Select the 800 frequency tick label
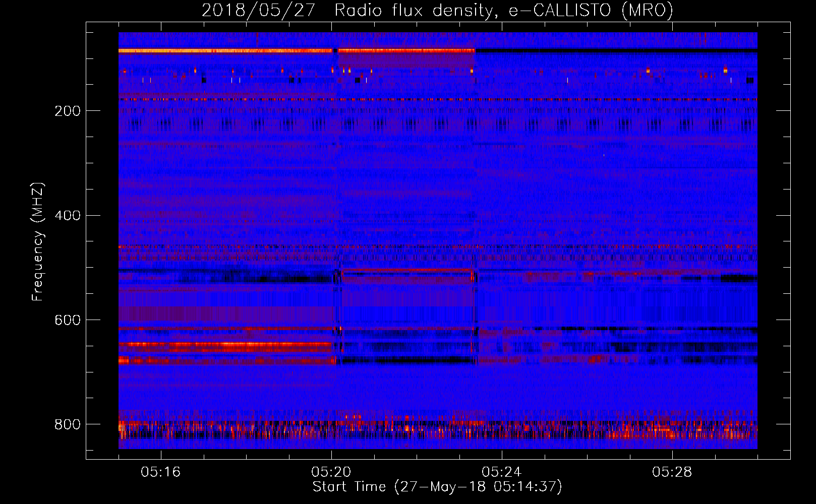Image resolution: width=816 pixels, height=504 pixels. [x=68, y=424]
